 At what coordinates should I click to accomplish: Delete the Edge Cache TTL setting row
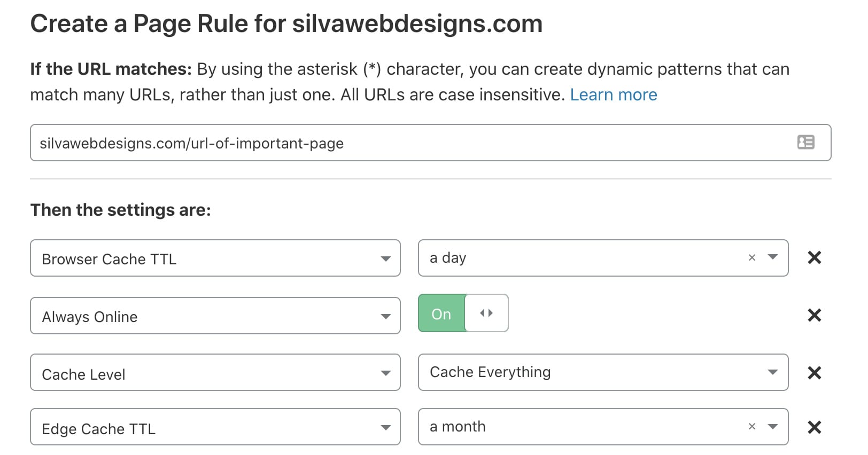click(814, 427)
